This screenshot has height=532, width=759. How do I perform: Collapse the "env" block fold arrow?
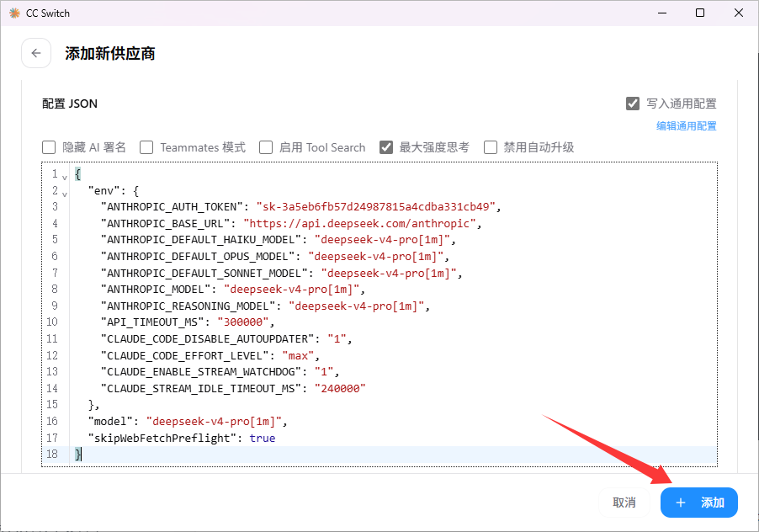pos(65,194)
